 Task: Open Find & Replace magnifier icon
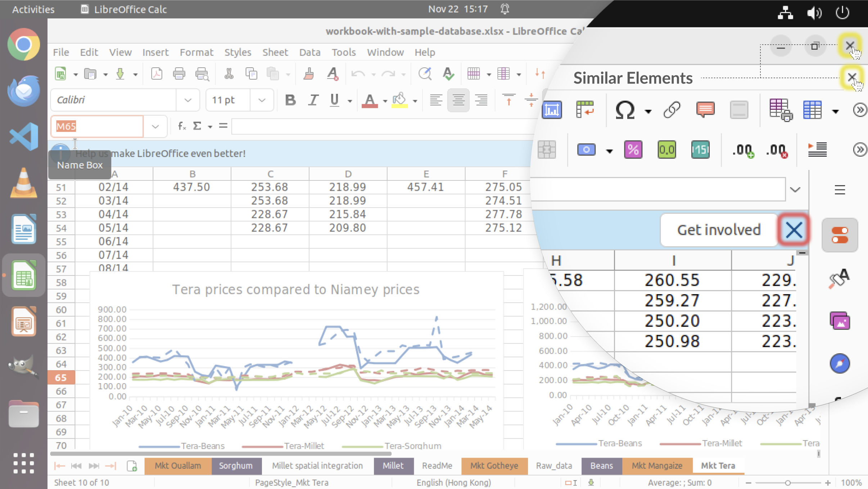(x=425, y=74)
